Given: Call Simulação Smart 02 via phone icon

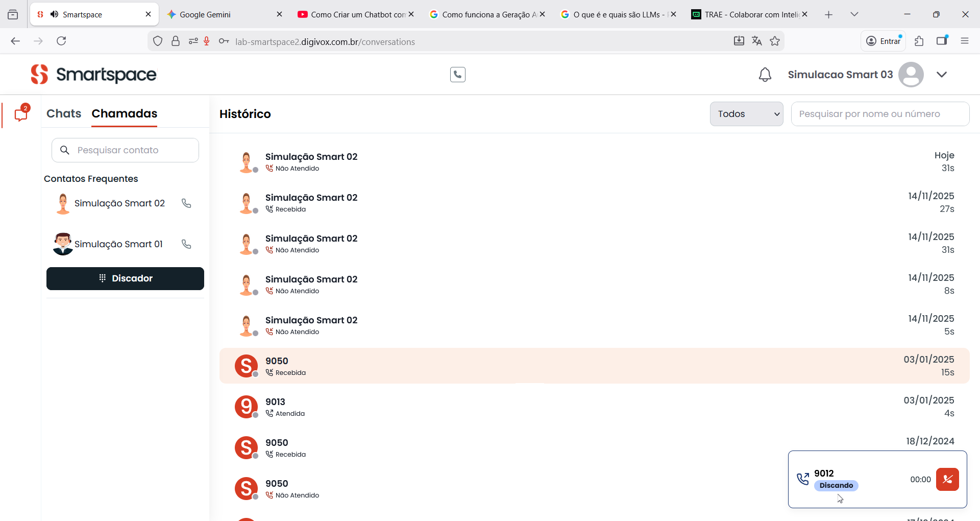Looking at the screenshot, I should tap(186, 203).
